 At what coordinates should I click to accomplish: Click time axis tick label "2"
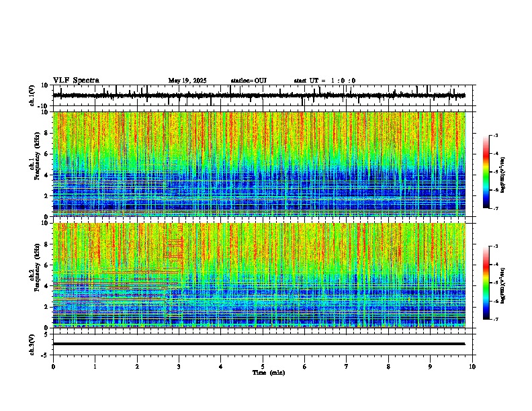137,367
